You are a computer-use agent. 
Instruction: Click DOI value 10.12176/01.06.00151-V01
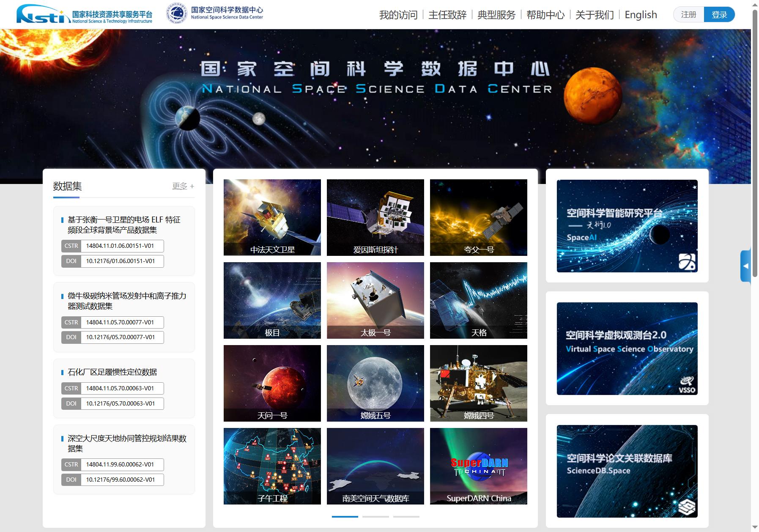click(x=122, y=261)
